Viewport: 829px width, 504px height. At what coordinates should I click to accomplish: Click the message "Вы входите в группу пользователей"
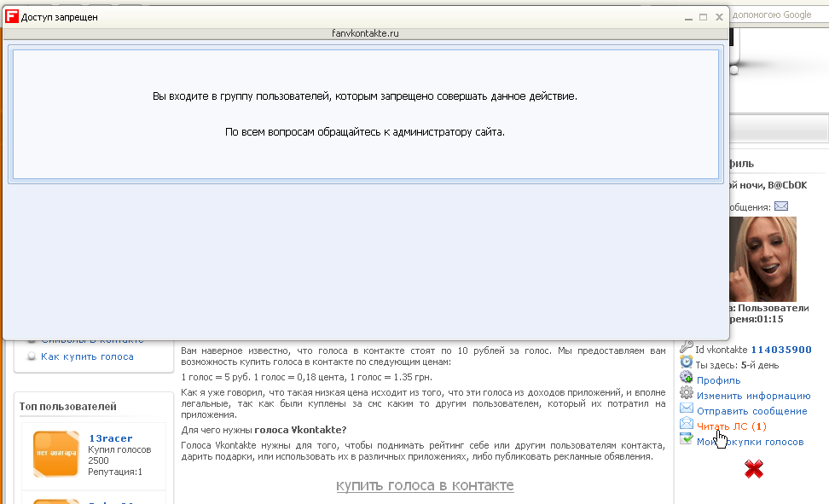pyautogui.click(x=365, y=96)
